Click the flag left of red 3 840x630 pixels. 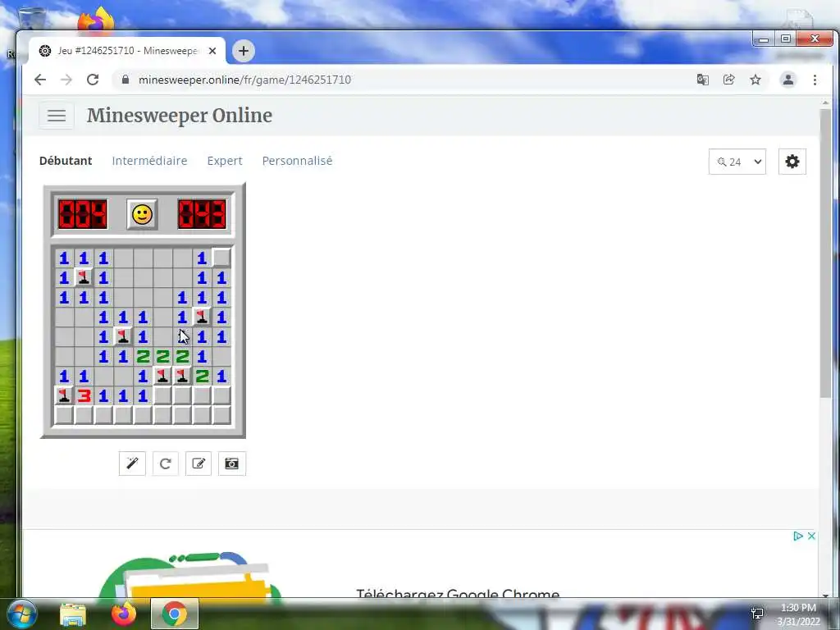[x=64, y=395]
